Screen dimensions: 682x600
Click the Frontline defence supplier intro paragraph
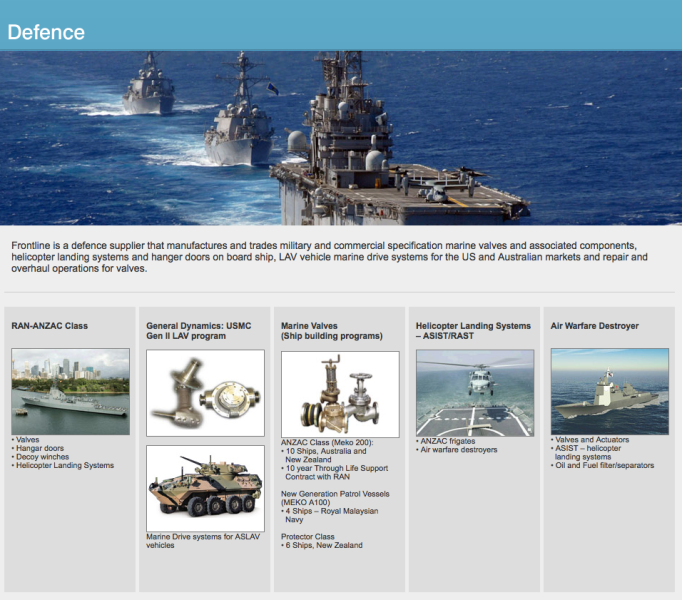pos(330,257)
